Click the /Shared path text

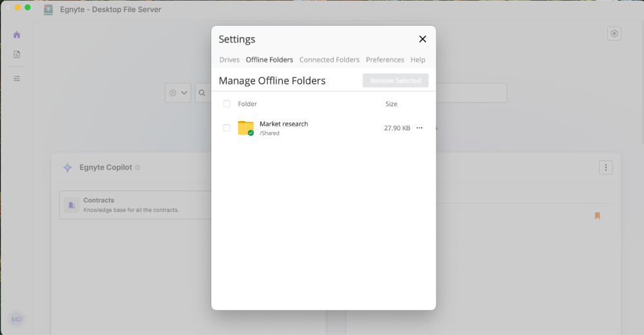[x=269, y=133]
